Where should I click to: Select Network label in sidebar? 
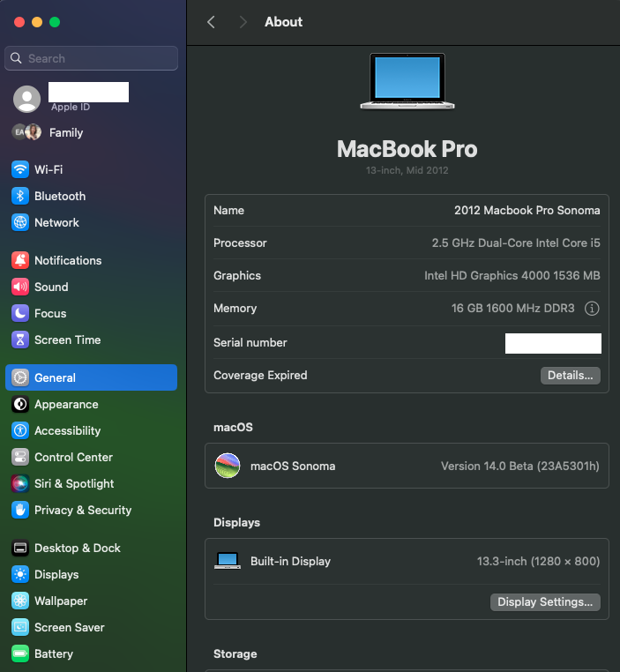pyautogui.click(x=56, y=222)
